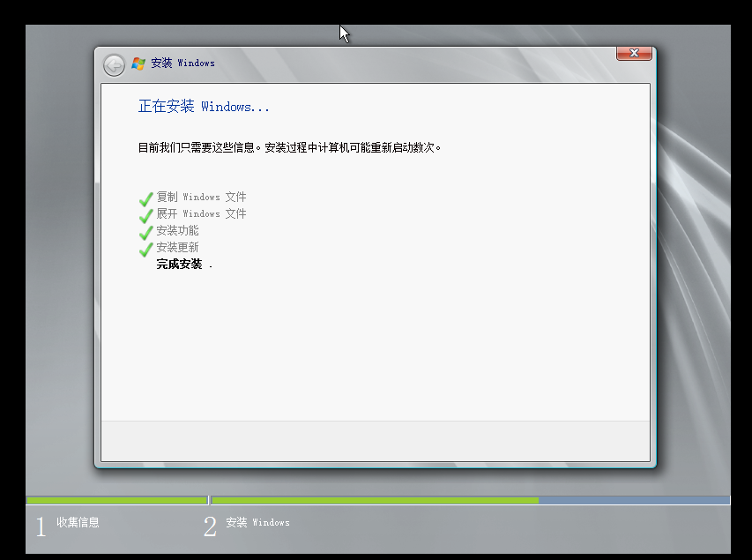Viewport: 752px width, 560px height.
Task: Click green checkmark beside 安装更新
Action: 146,249
